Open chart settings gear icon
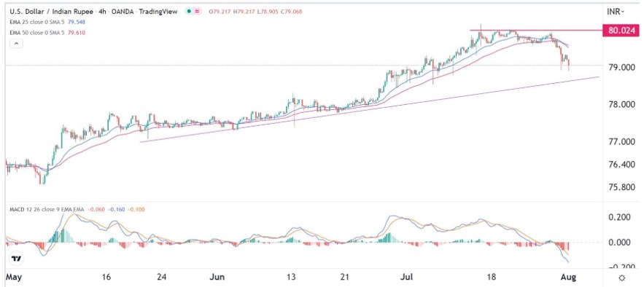The height and width of the screenshot is (287, 644). pyautogui.click(x=622, y=278)
